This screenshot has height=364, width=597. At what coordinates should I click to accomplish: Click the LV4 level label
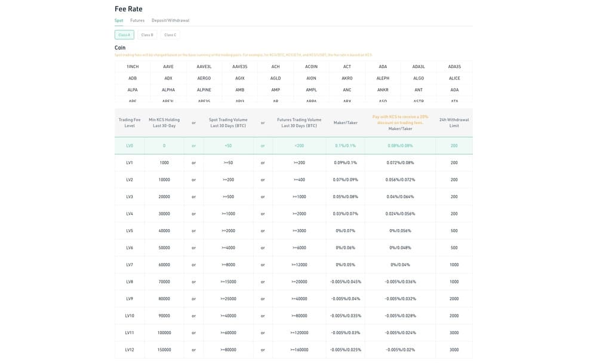tap(130, 214)
